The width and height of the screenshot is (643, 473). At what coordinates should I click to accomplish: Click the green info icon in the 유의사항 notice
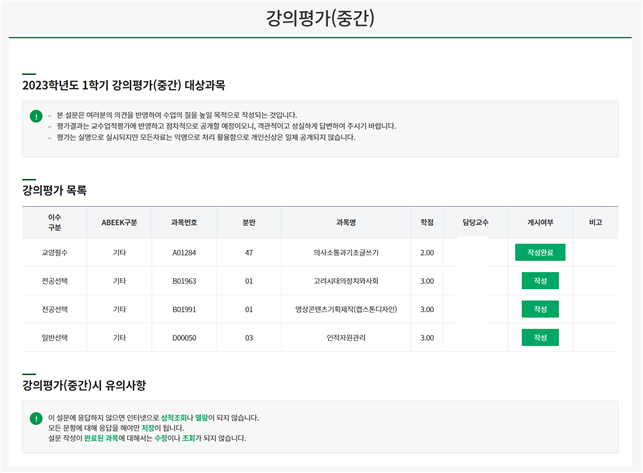point(37,417)
